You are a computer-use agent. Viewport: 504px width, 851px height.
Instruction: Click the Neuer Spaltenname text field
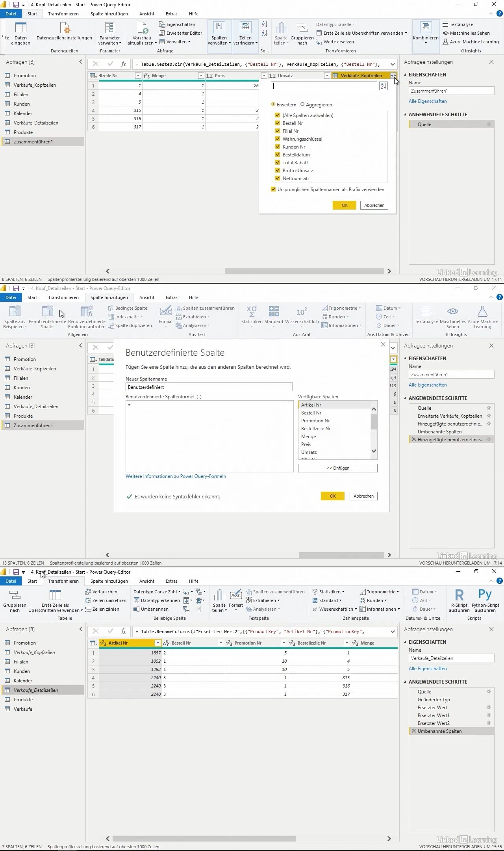209,387
